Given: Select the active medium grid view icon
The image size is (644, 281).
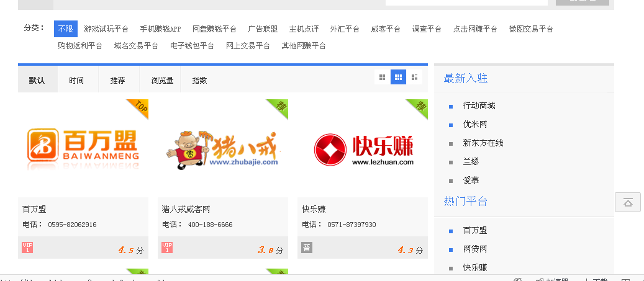Looking at the screenshot, I should click(x=399, y=77).
